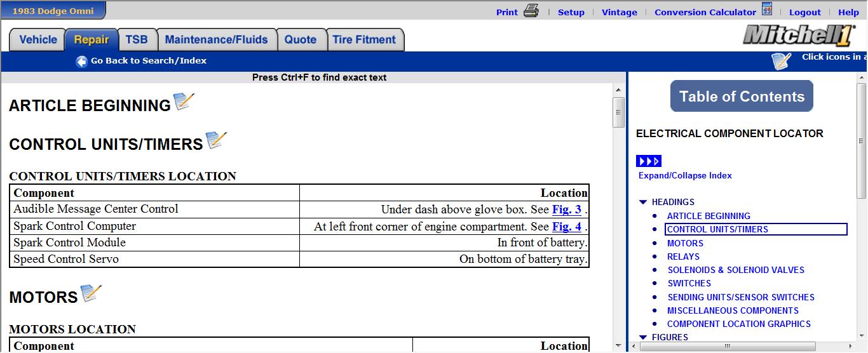Open Fig. 3 link for Audible Message Center
This screenshot has height=353, width=868.
(567, 209)
